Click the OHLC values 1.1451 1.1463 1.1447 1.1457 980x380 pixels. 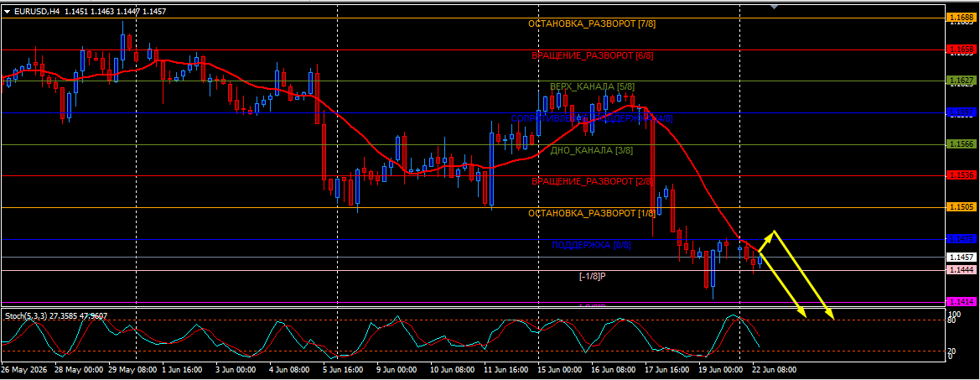click(x=115, y=11)
